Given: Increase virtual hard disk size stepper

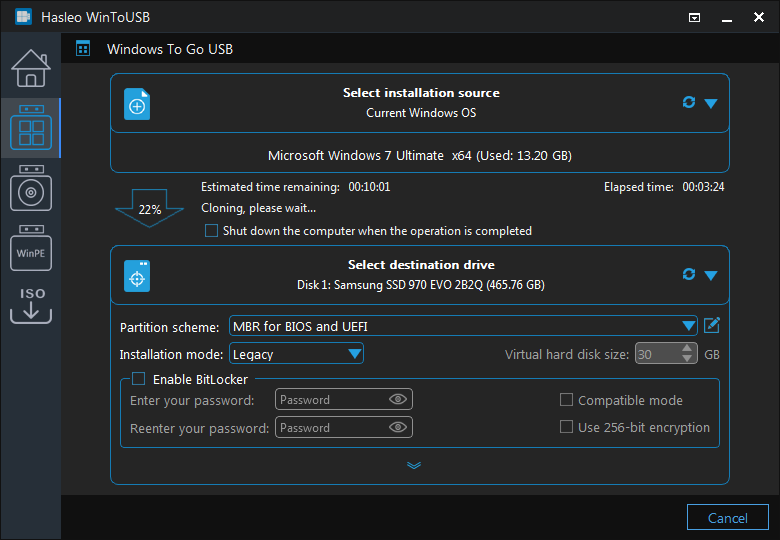Looking at the screenshot, I should 687,348.
